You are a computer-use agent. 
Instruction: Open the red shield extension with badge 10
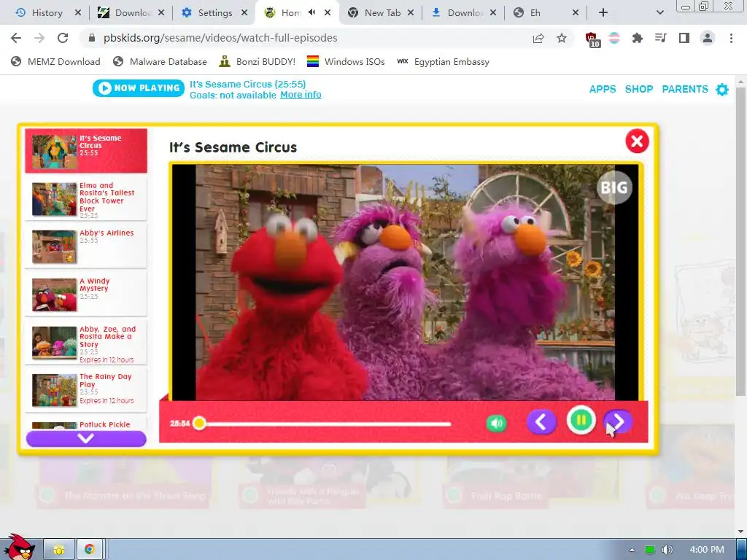(x=592, y=39)
